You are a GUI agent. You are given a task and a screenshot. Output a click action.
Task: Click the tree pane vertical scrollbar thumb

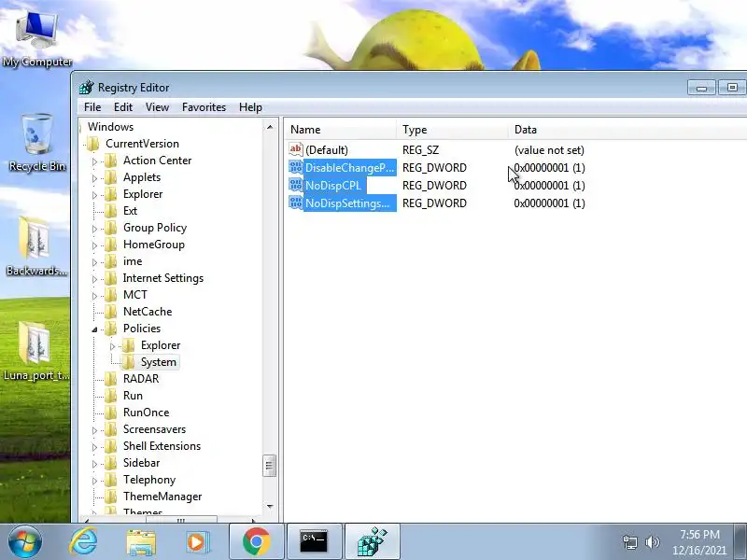(x=270, y=466)
